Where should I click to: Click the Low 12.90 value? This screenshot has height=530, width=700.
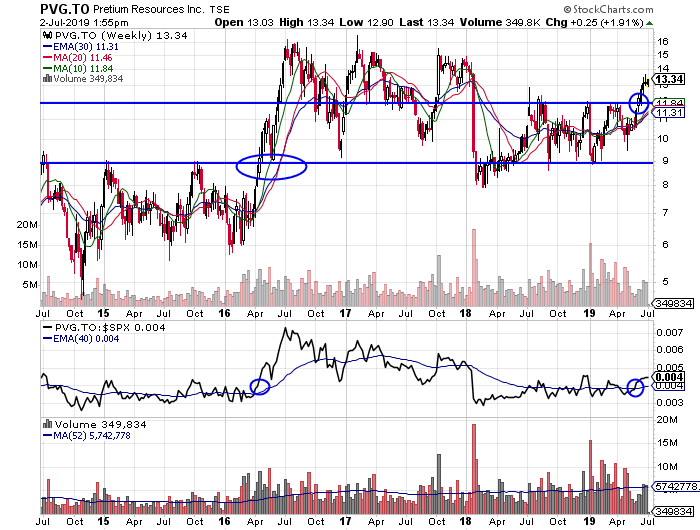[367, 22]
